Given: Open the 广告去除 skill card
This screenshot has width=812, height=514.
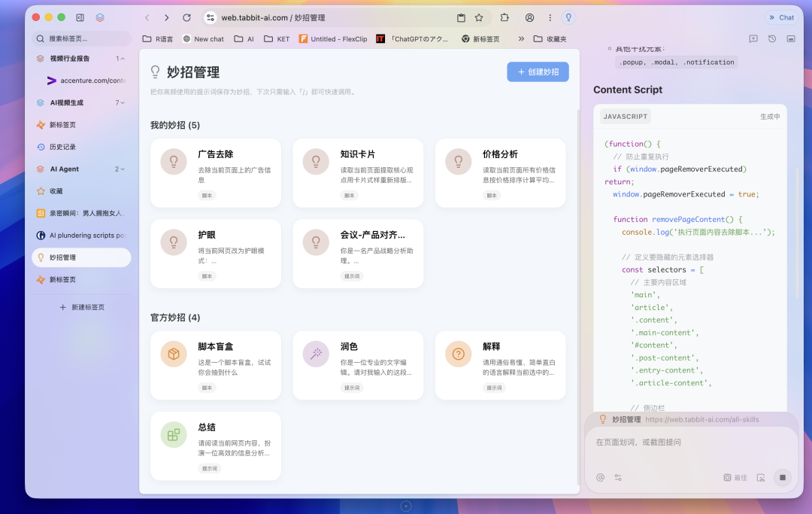Looking at the screenshot, I should pyautogui.click(x=216, y=173).
